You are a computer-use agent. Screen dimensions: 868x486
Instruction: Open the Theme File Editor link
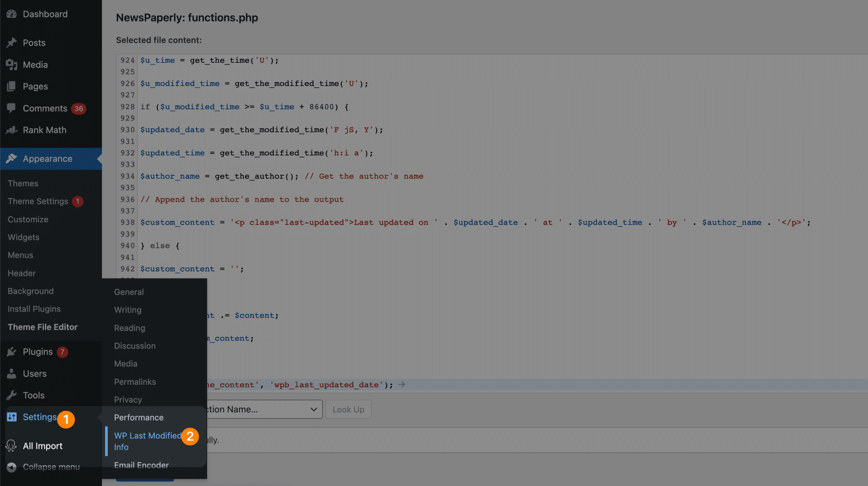click(x=42, y=327)
